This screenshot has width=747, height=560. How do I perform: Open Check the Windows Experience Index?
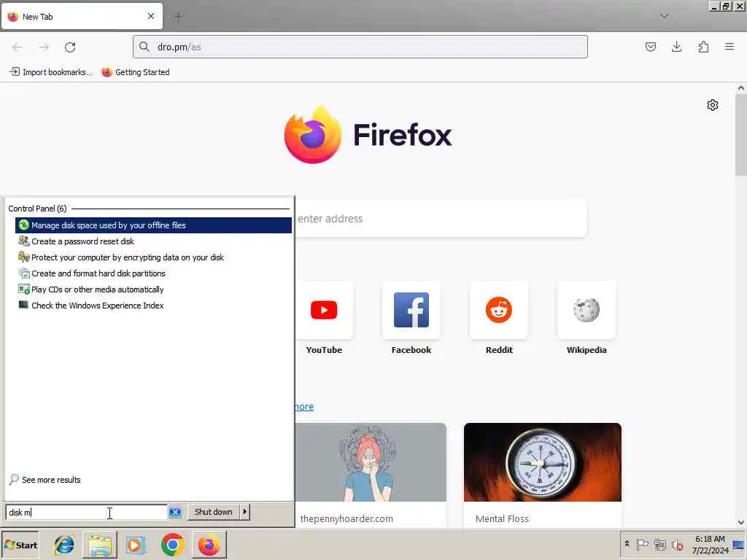click(153, 306)
